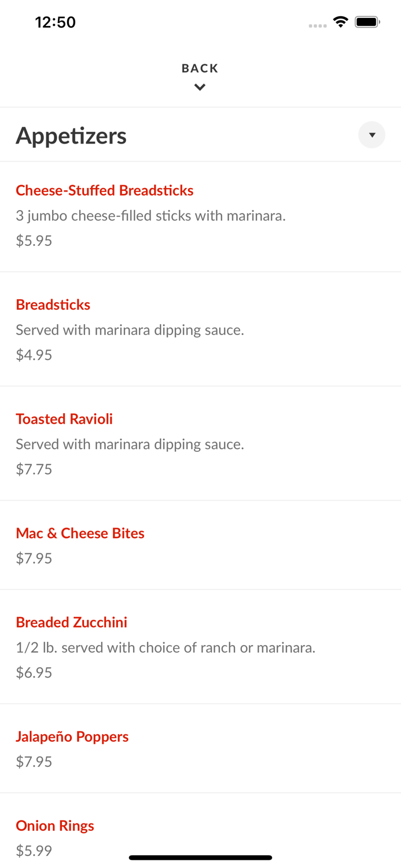Tap the Appetizers section header title
The width and height of the screenshot is (401, 868).
coord(71,135)
